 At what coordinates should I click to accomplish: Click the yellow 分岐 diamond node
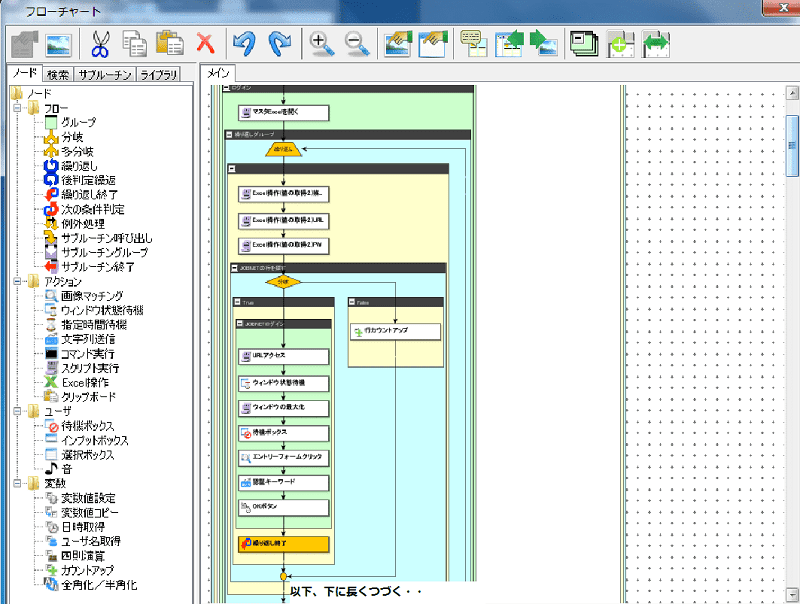click(x=283, y=282)
